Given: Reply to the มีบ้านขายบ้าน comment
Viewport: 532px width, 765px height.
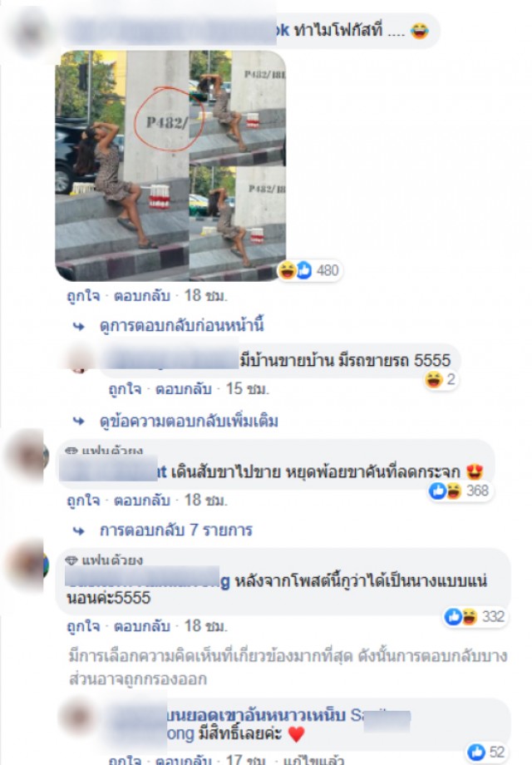Looking at the screenshot, I should [184, 389].
